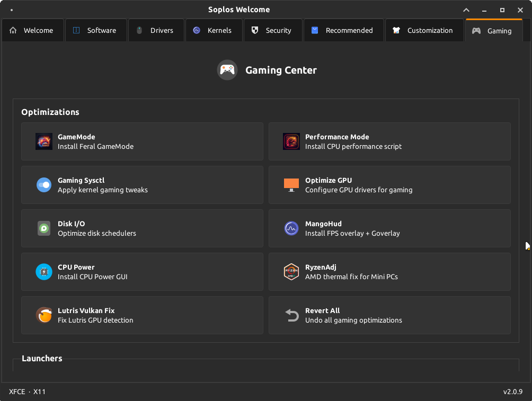Click the Optimize GPU orange monitor icon
Image resolution: width=532 pixels, height=401 pixels.
pyautogui.click(x=291, y=185)
